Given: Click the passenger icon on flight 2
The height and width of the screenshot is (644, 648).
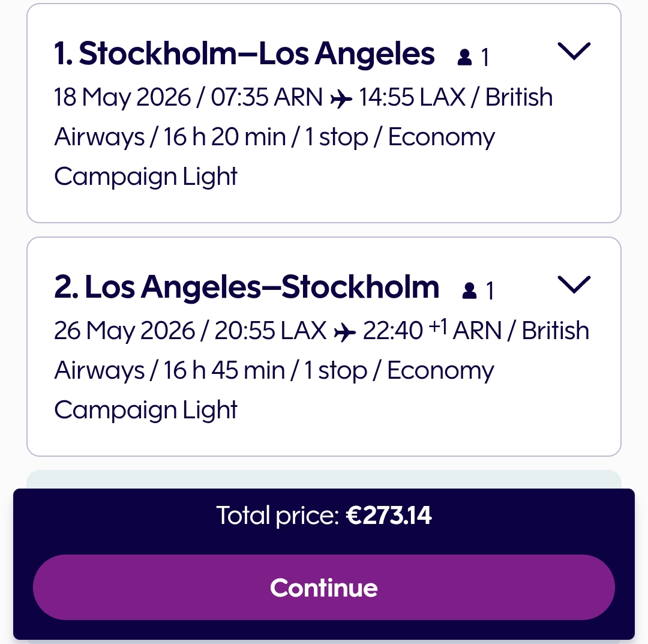Looking at the screenshot, I should 469,290.
